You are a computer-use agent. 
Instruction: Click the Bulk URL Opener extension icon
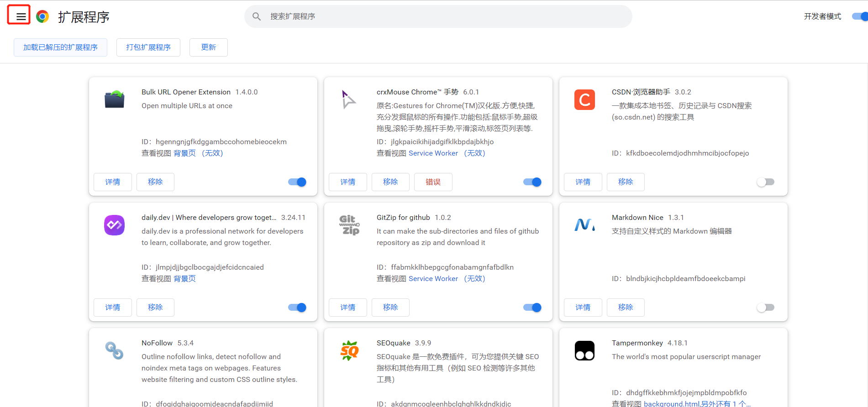115,99
